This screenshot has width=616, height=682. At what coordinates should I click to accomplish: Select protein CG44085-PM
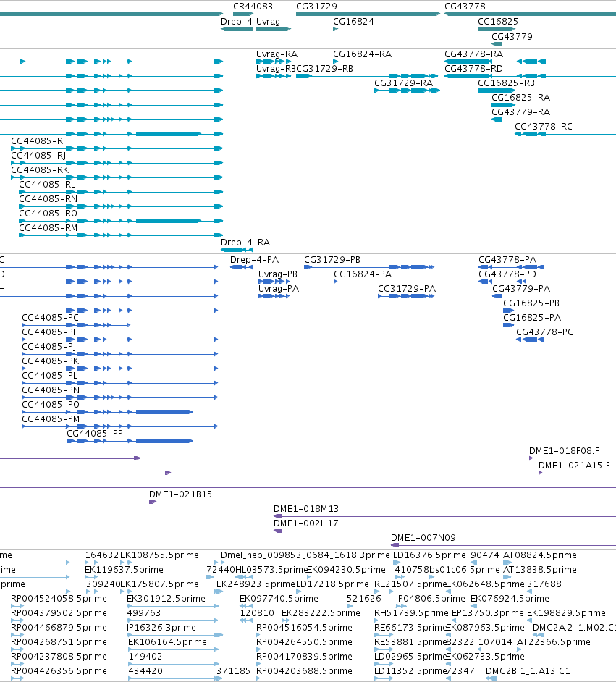pos(51,419)
